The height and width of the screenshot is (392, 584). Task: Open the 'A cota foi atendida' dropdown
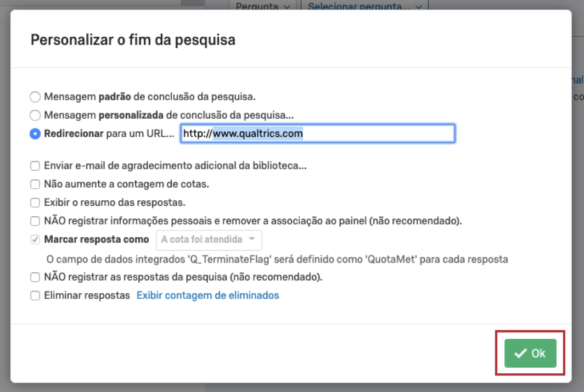[x=209, y=240]
